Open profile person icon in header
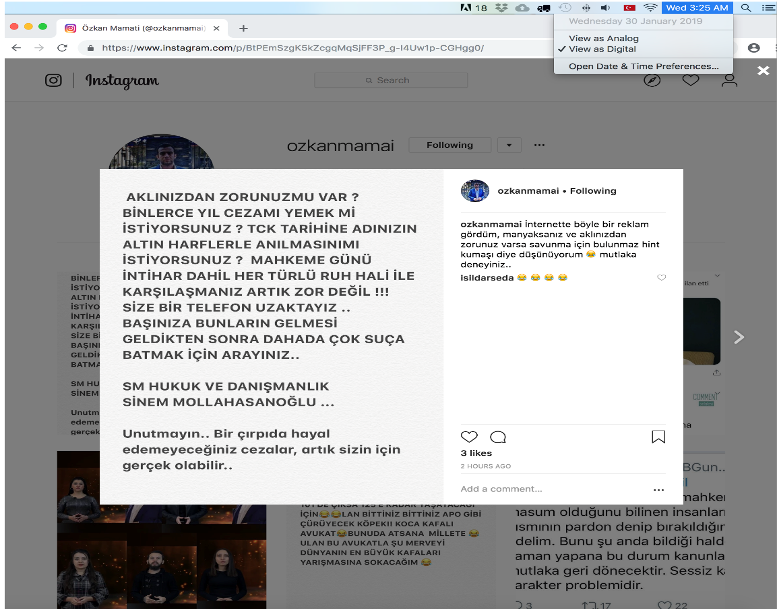This screenshot has width=778, height=610. [729, 80]
